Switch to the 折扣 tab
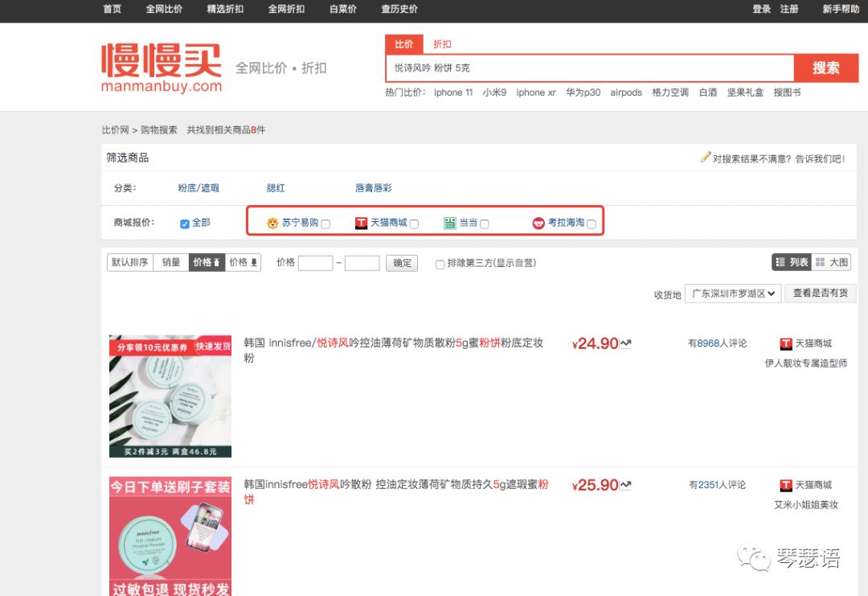 (x=440, y=44)
